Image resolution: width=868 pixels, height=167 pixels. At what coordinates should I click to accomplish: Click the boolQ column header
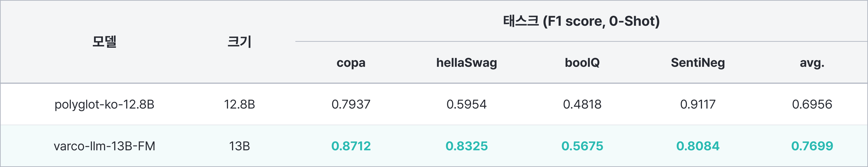[582, 63]
